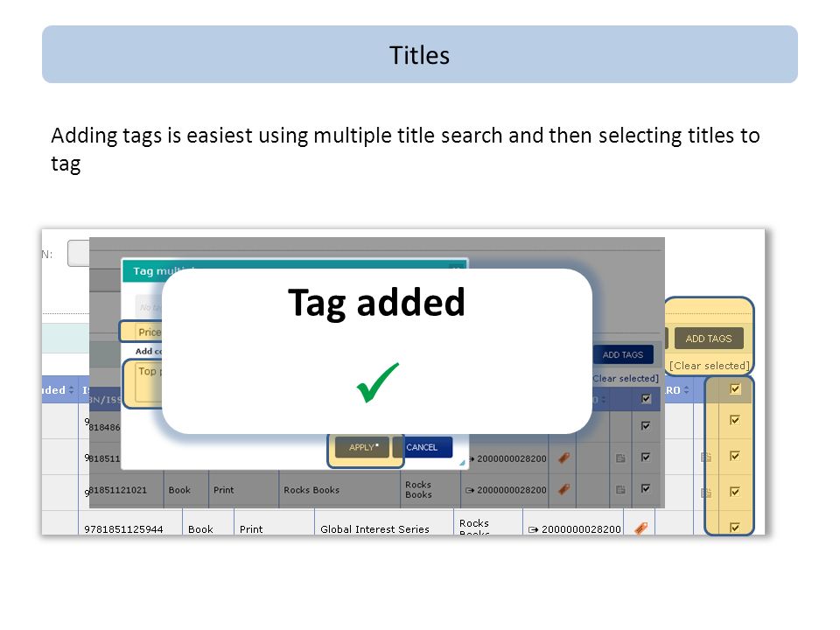Click the highlighted yellow ADD TAGS button
This screenshot has width=840, height=630.
709,339
